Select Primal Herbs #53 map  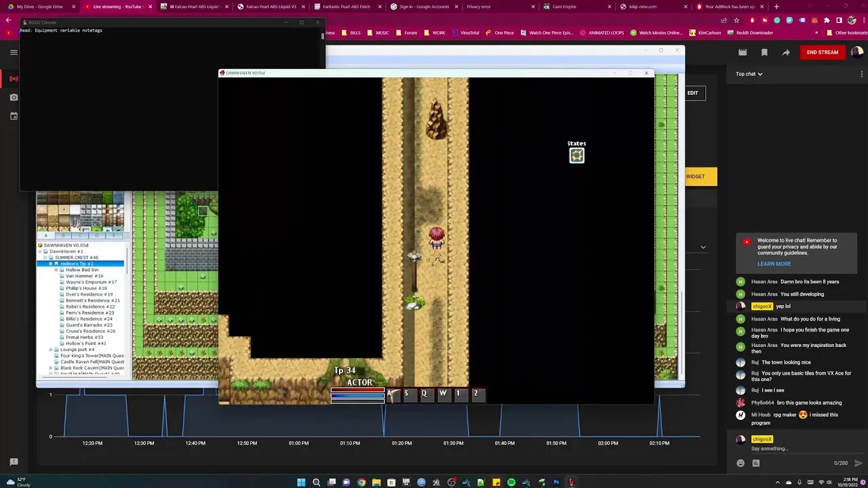(x=85, y=338)
